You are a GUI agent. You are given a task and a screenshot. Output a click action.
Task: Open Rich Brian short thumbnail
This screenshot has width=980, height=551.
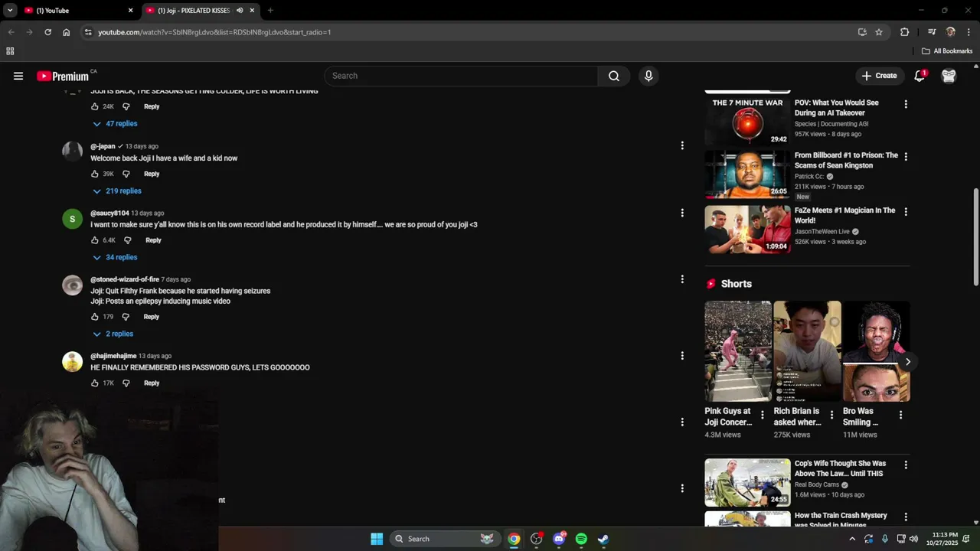807,351
